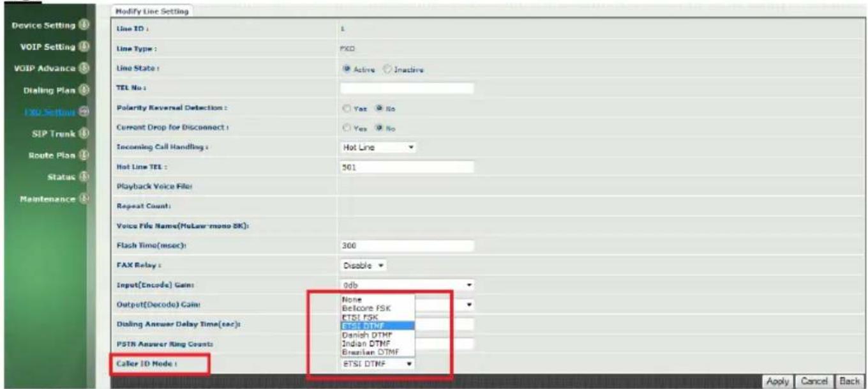Open Input Encode Gain dropdown

coord(407,285)
